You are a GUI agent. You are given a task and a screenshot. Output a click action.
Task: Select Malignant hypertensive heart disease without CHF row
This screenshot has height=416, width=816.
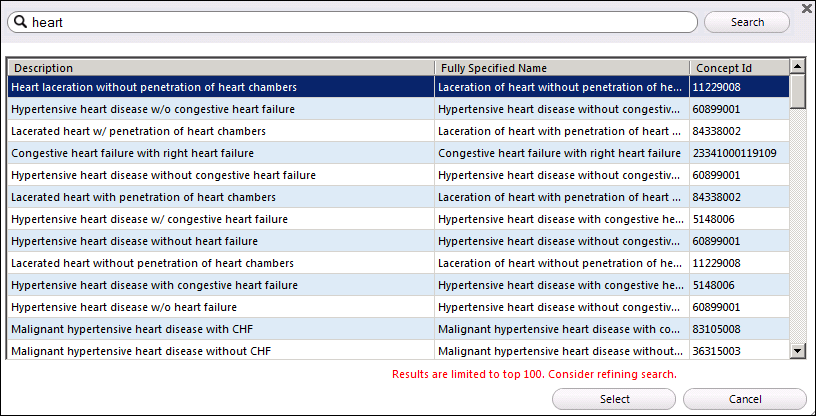[x=399, y=351]
